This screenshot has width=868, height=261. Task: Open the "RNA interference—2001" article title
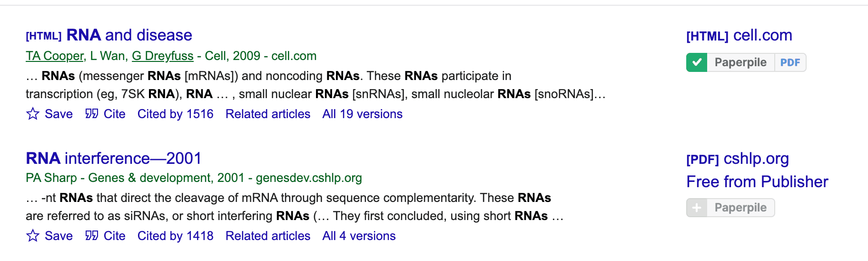click(x=114, y=158)
